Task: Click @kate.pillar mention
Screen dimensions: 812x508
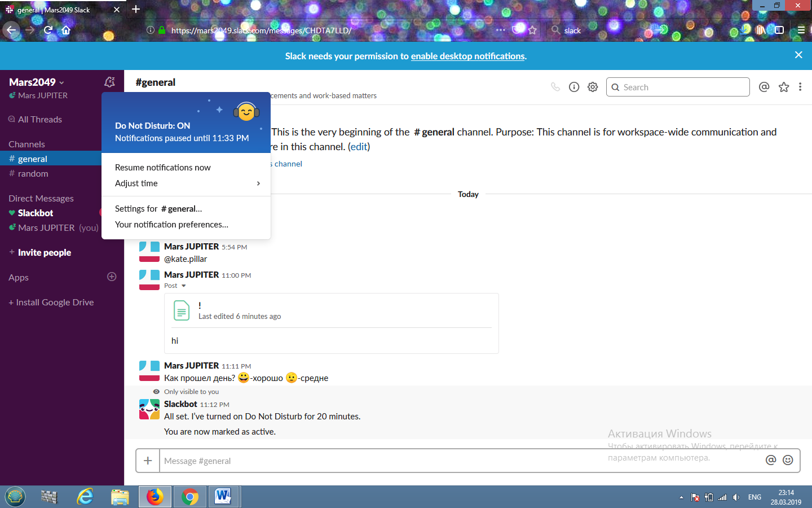Action: 186,259
